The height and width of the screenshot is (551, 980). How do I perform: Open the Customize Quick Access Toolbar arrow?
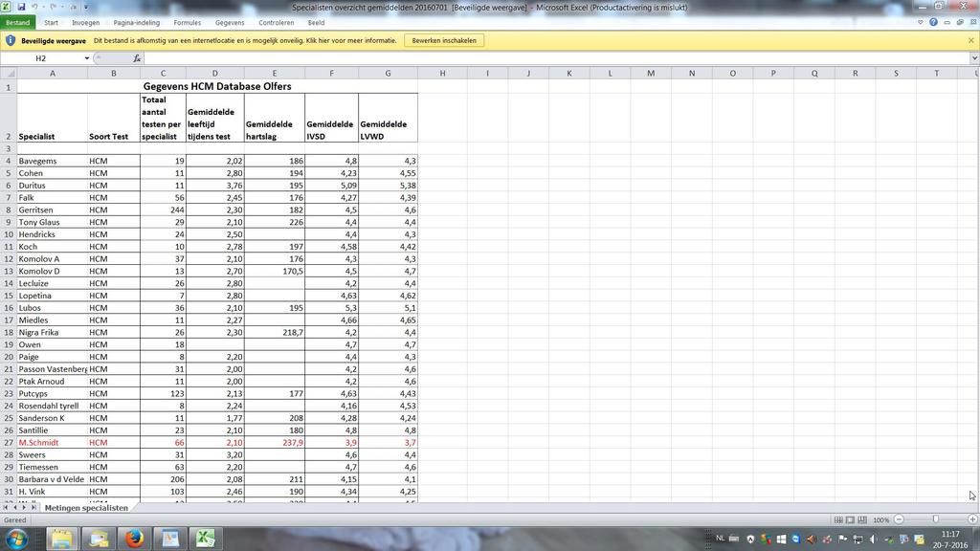pyautogui.click(x=85, y=7)
